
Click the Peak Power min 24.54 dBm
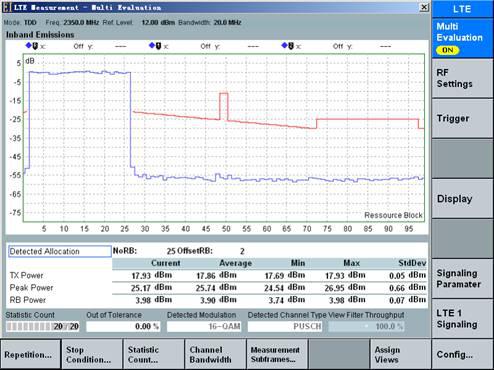pos(285,287)
